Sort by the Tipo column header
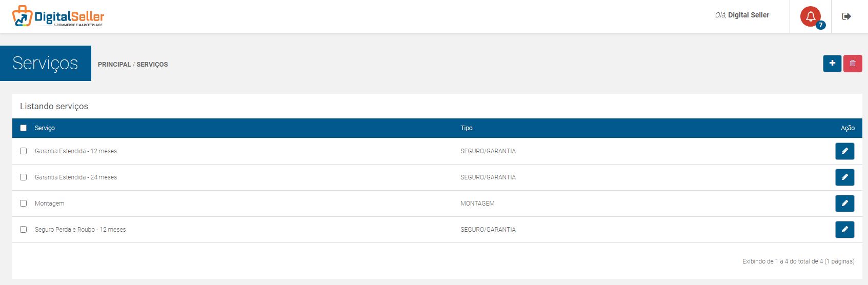Screen dimensions: 868x285 coord(467,128)
